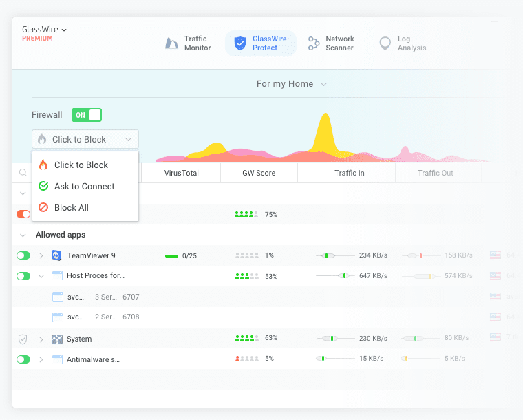The height and width of the screenshot is (420, 523).
Task: Sort by VirusTotal column header
Action: (181, 173)
